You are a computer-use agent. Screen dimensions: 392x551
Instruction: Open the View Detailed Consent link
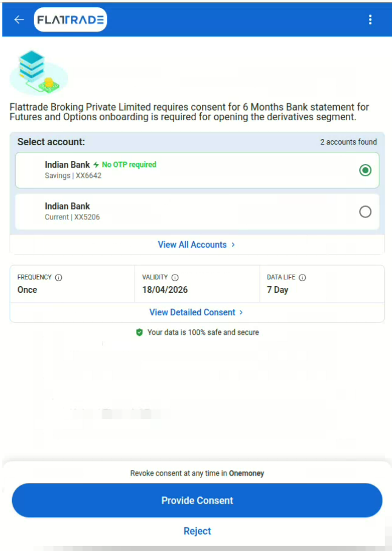click(192, 312)
